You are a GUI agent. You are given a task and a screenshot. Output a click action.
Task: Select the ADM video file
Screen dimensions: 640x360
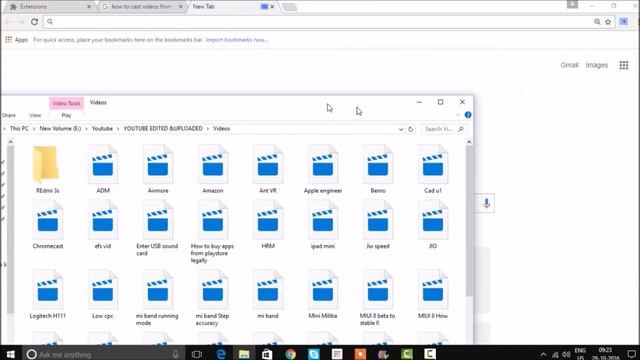pos(103,169)
